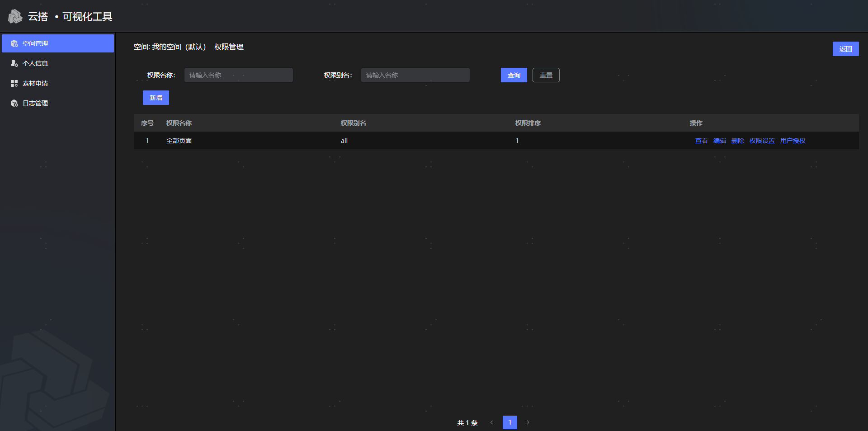This screenshot has width=868, height=431.
Task: Select page 1 in pagination
Action: (x=509, y=422)
